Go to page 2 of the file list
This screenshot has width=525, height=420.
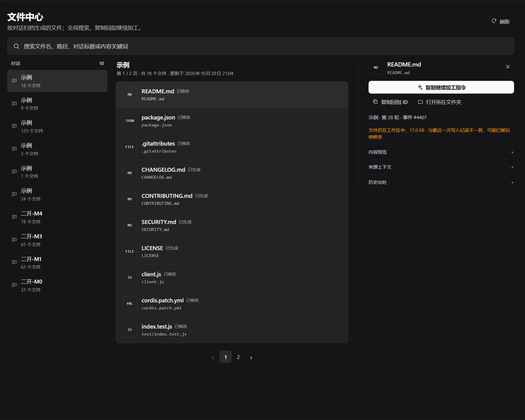(x=238, y=357)
